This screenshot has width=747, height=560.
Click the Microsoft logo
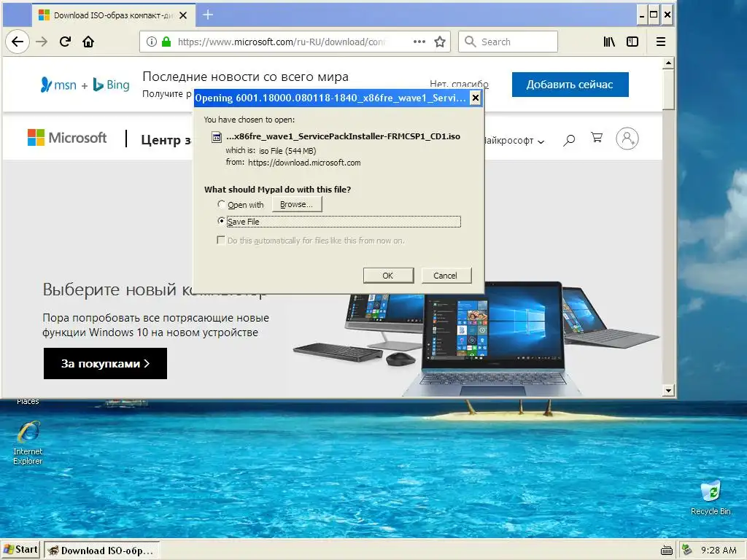pos(66,138)
